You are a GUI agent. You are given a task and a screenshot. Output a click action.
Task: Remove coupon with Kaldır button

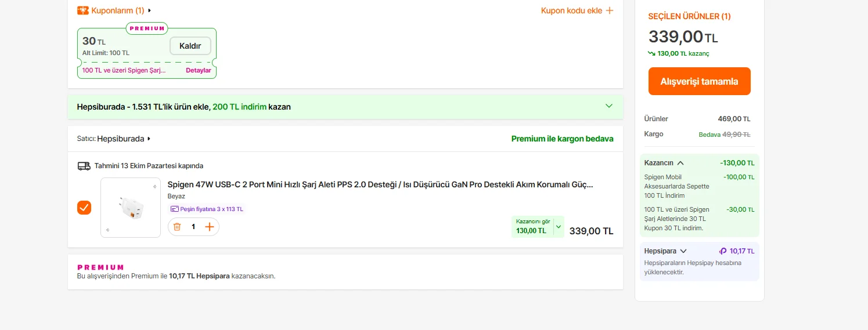(x=190, y=46)
